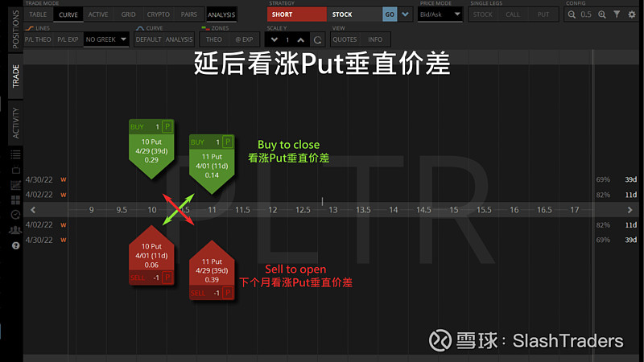Viewport: 644px width, 362px height.
Task: Select the SELL 11 Put 4/29 tile
Action: pyautogui.click(x=212, y=270)
